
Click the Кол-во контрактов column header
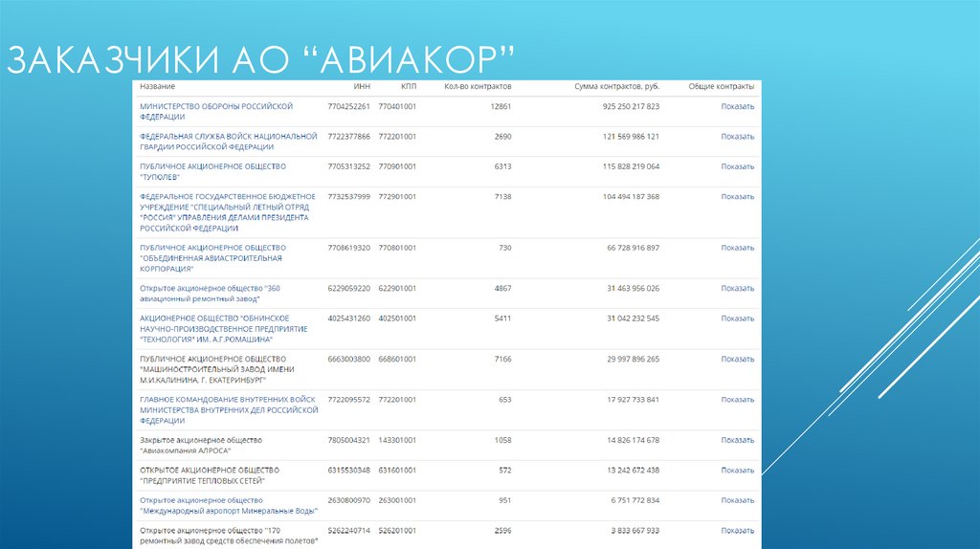[478, 86]
